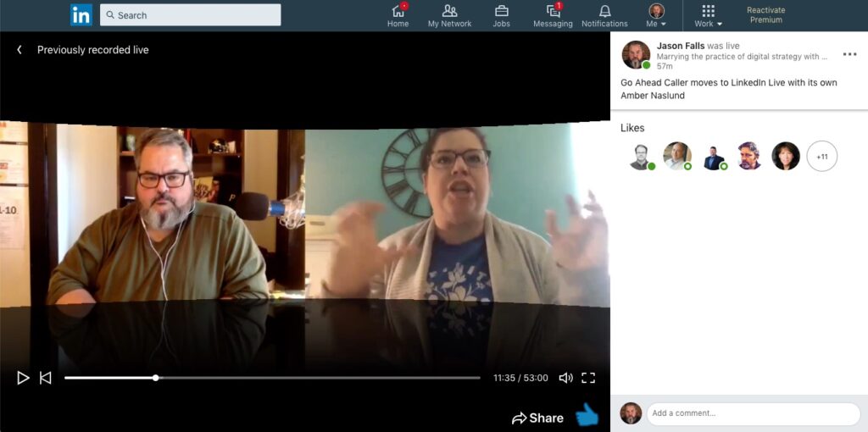
Task: Like the video with thumbs up
Action: pyautogui.click(x=587, y=415)
